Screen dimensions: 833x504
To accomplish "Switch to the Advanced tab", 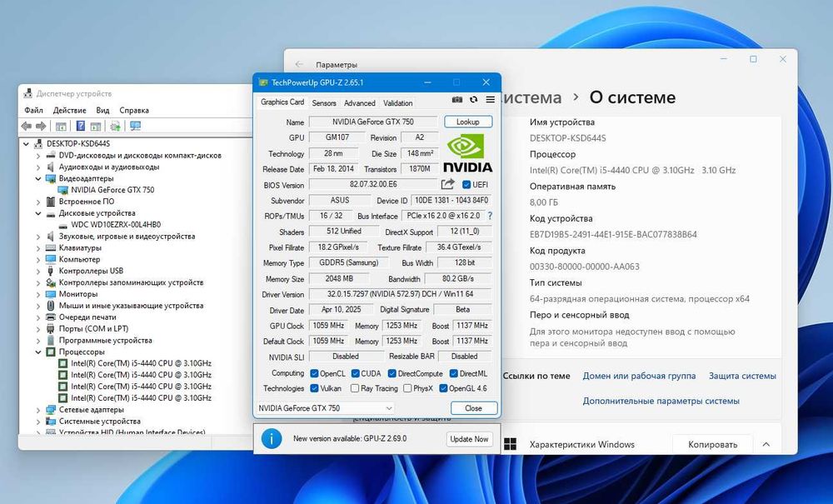I will [360, 103].
